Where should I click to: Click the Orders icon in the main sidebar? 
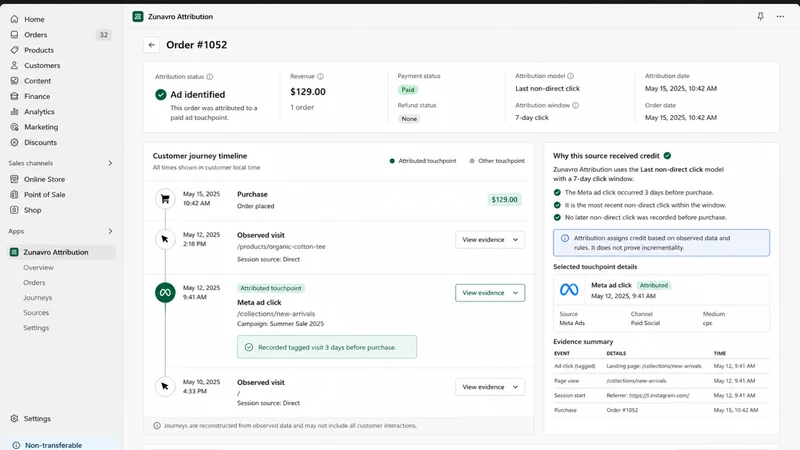[14, 35]
